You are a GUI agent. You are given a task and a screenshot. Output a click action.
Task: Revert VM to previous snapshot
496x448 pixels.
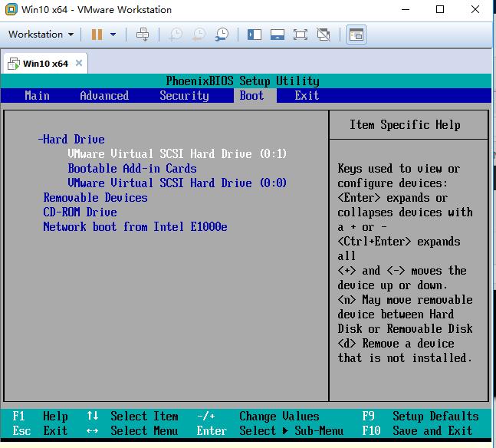point(199,35)
